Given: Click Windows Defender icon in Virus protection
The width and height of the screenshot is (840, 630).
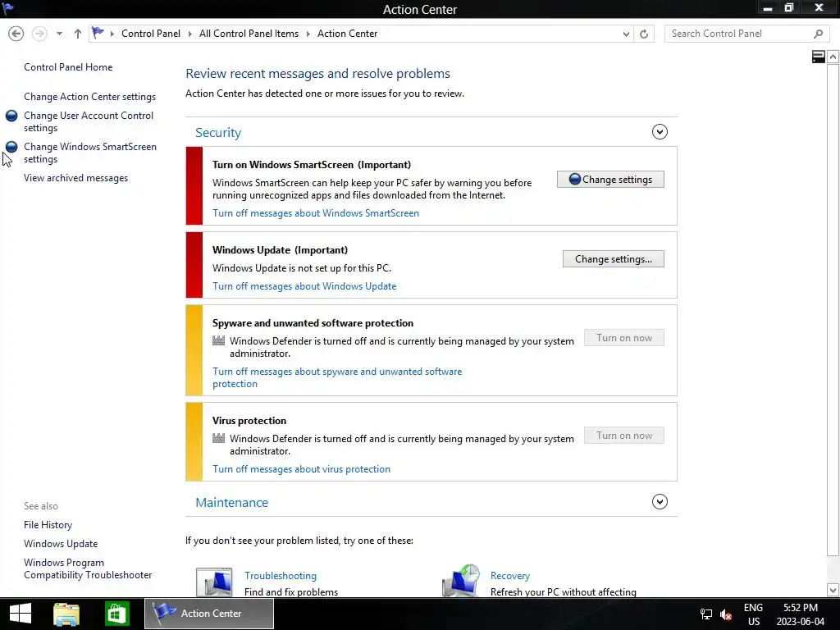Looking at the screenshot, I should point(218,438).
